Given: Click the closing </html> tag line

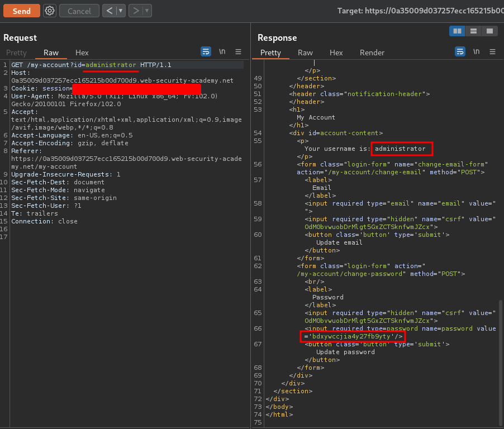Looking at the screenshot, I should tap(279, 414).
